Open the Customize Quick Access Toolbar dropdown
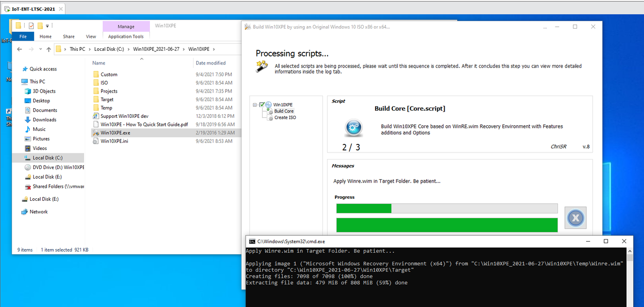Screen dimensions: 644x307 [x=47, y=26]
